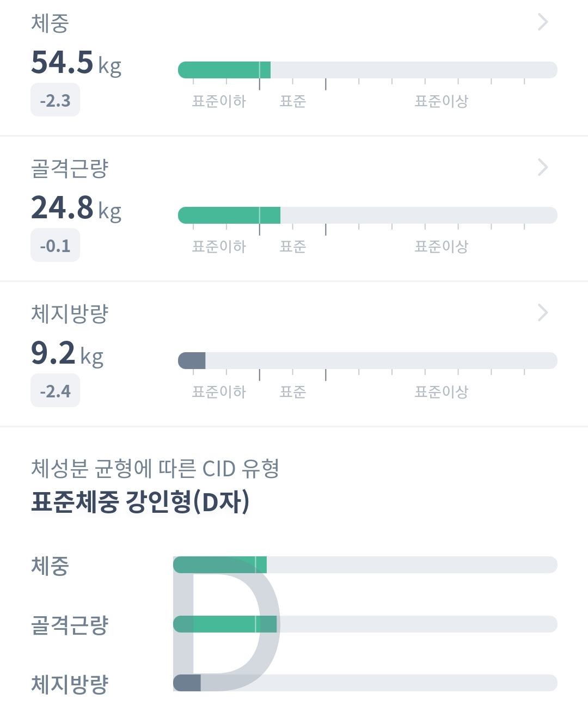Viewport: 588px width, 724px height.
Task: Open the 체중 section title
Action: [50, 23]
